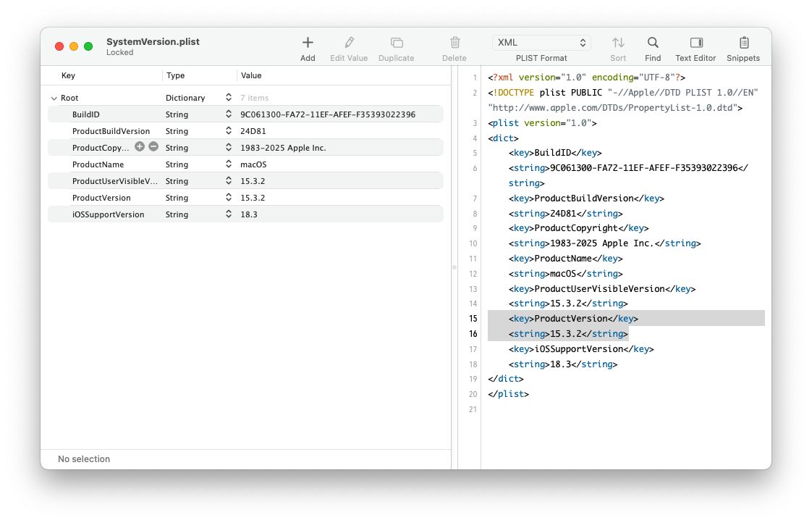Open type stepper for BuildID row
Screen dimensions: 812x523
pyautogui.click(x=229, y=114)
